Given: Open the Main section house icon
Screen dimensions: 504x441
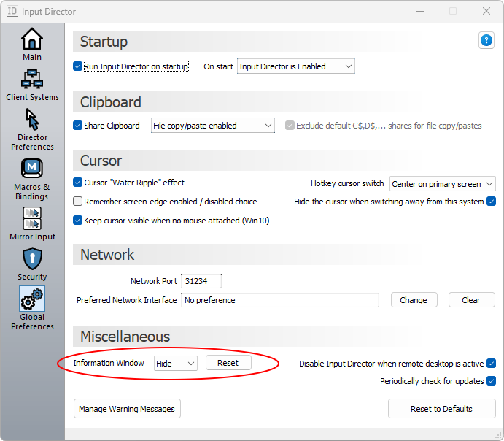Looking at the screenshot, I should tap(32, 39).
